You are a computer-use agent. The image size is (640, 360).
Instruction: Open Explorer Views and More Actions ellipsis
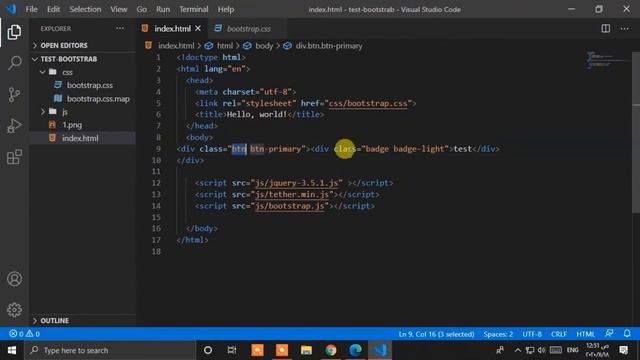120,28
